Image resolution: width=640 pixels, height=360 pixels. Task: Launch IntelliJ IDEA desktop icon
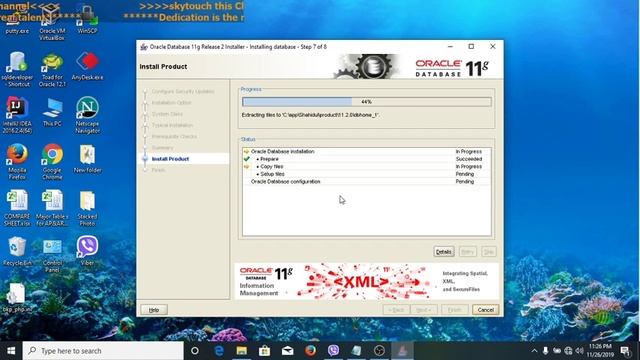pos(17,115)
